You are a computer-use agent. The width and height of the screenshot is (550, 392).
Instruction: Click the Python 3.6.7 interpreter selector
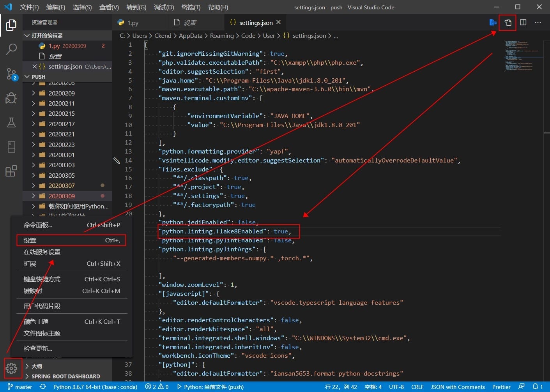tap(95, 387)
